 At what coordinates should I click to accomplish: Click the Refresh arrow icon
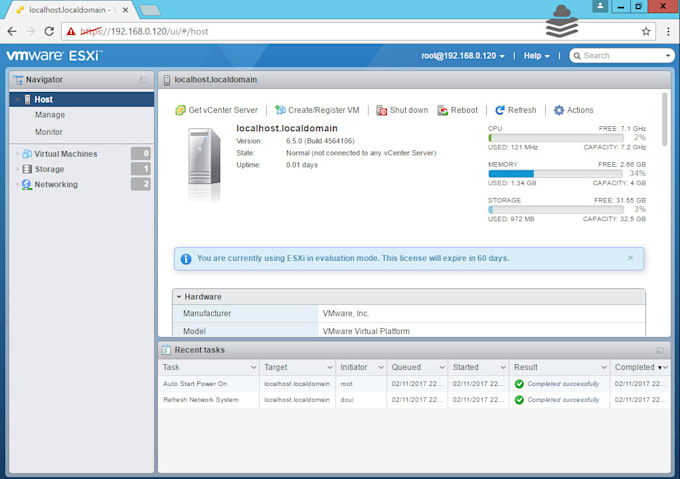click(500, 110)
